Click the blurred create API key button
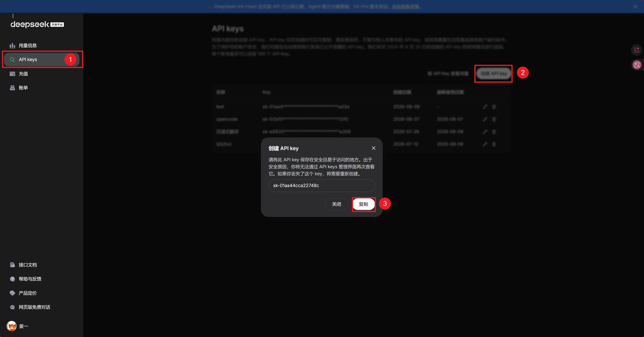Viewport: 644px width, 337px height. pyautogui.click(x=494, y=74)
